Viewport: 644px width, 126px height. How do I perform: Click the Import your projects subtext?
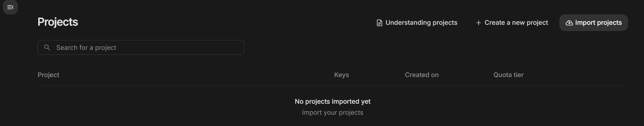[333, 113]
